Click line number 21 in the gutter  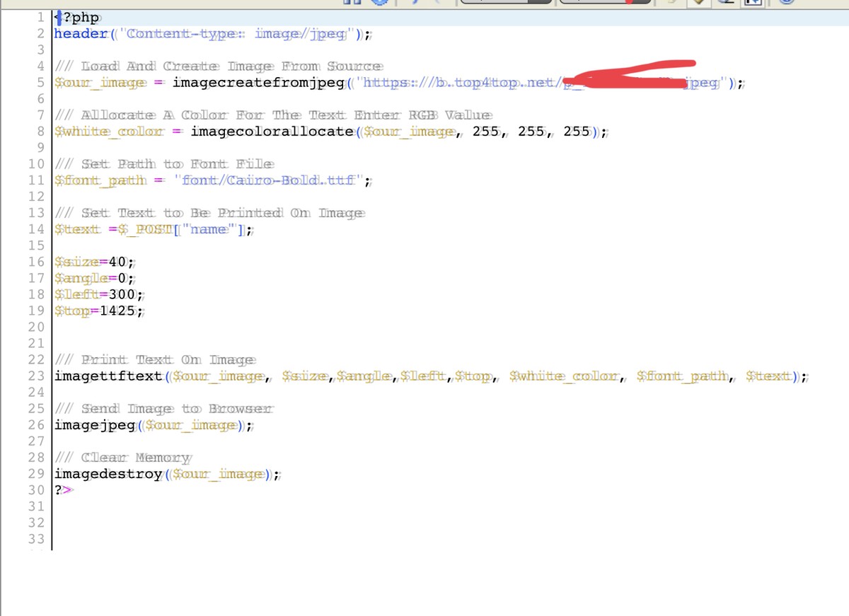point(37,343)
